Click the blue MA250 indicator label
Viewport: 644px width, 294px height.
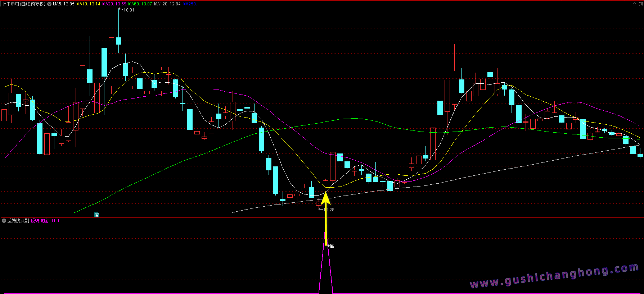click(x=189, y=4)
